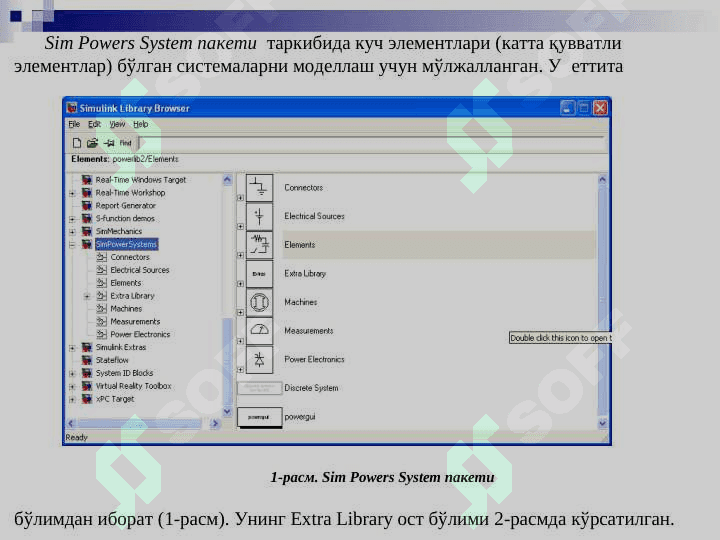Screen dimensions: 720x540
Task: Click the Simulink Library Browser title bar icon
Action: [x=72, y=108]
